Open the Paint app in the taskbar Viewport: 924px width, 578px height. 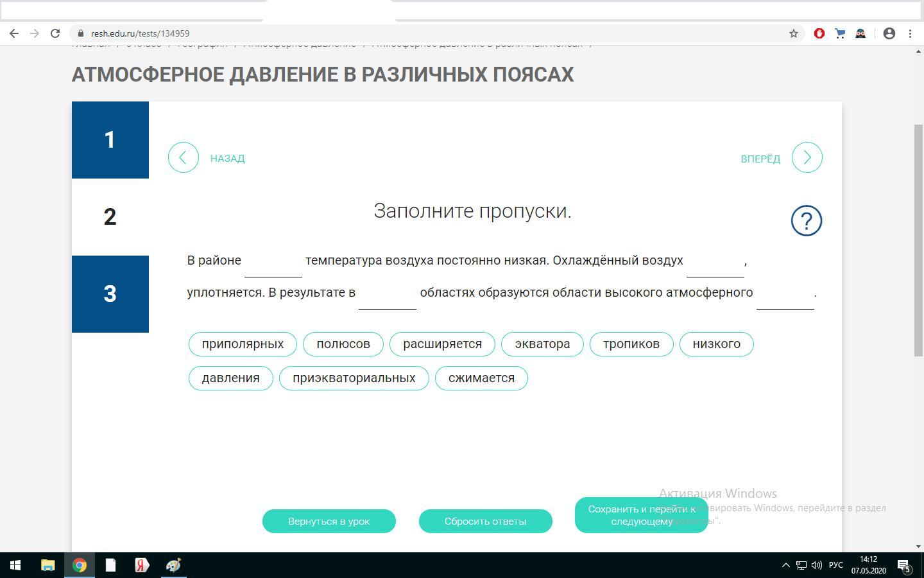coord(173,565)
